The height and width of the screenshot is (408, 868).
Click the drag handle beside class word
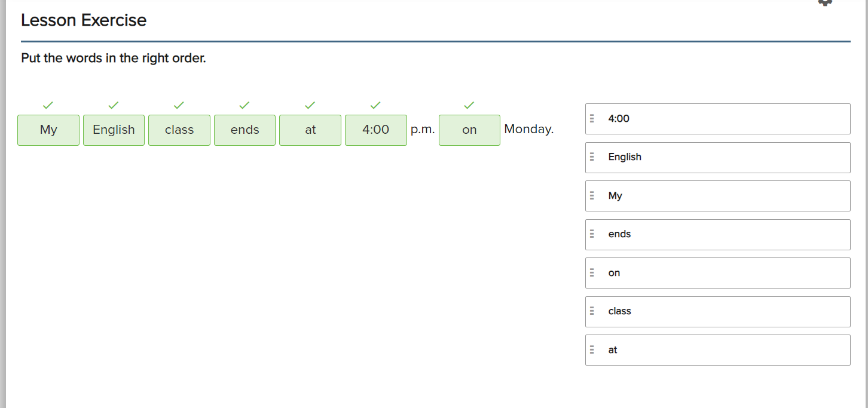point(592,311)
